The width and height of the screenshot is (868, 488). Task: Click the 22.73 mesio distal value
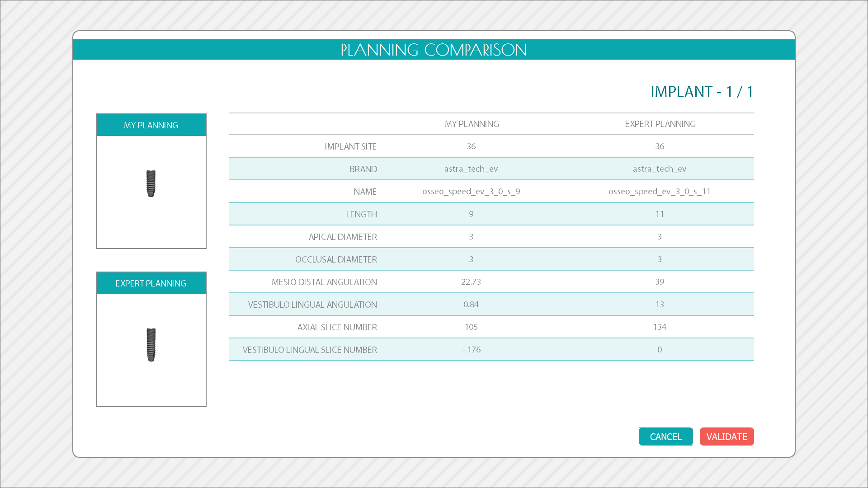(x=471, y=282)
